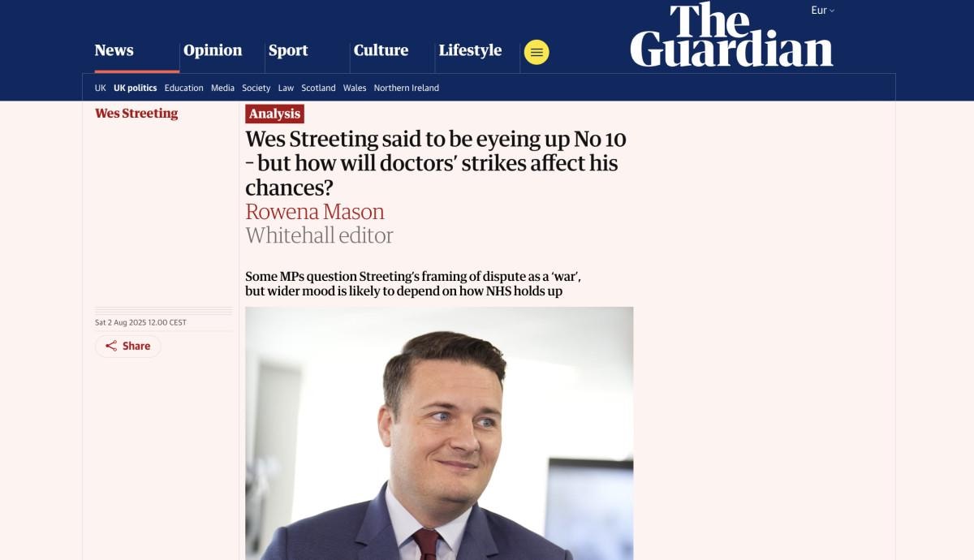The width and height of the screenshot is (974, 560).
Task: Select the Lifestyle section
Action: coord(470,50)
